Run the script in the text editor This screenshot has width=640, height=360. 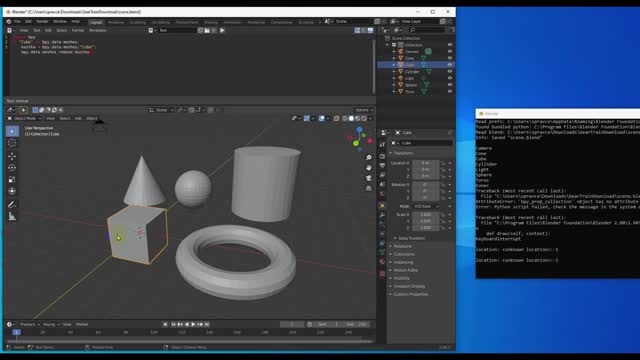coord(222,30)
